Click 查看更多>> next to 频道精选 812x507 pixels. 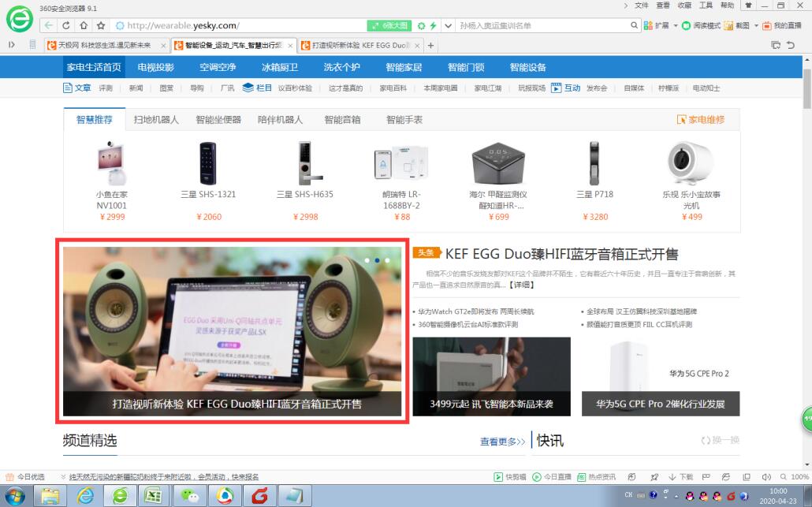502,442
